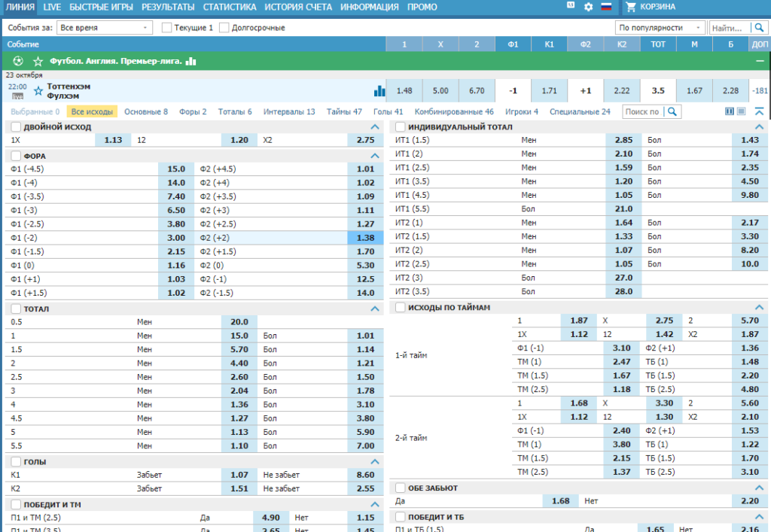
Task: Tick the ДВОЙНОЙ ИСХОД section checkbox
Action: (16, 126)
